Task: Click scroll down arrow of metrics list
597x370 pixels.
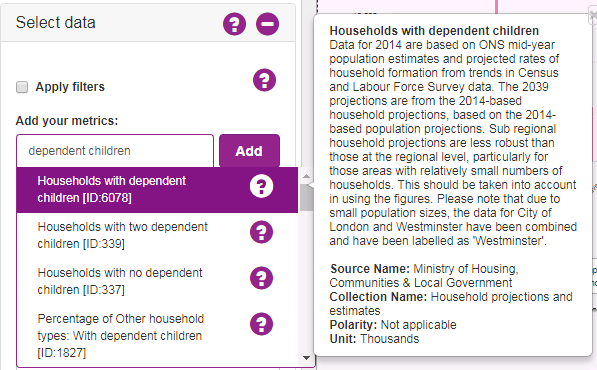Action: (306, 357)
